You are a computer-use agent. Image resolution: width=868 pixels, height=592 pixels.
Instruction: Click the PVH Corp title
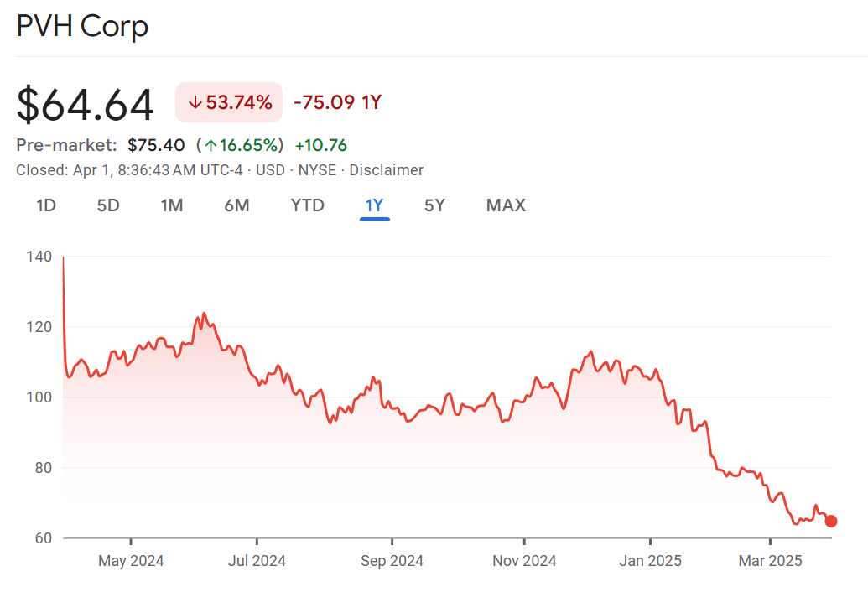[82, 26]
